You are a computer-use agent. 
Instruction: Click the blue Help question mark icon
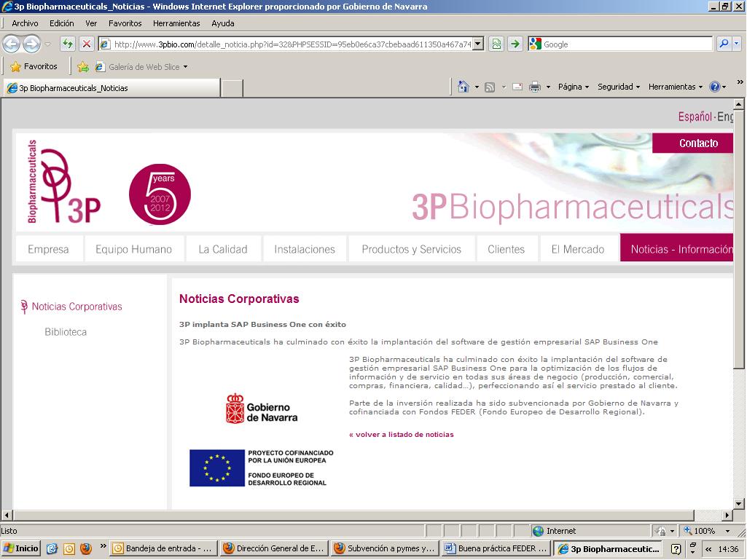[715, 87]
